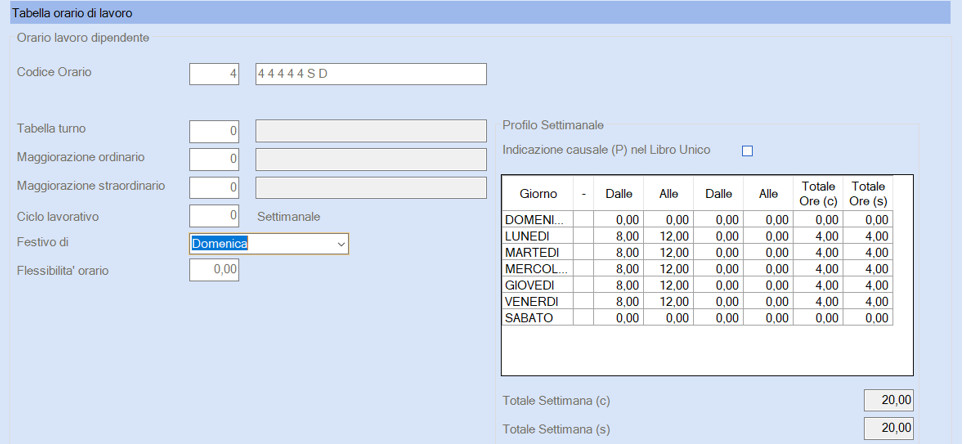The width and height of the screenshot is (965, 444).
Task: Click the first Alle column header
Action: pyautogui.click(x=668, y=193)
